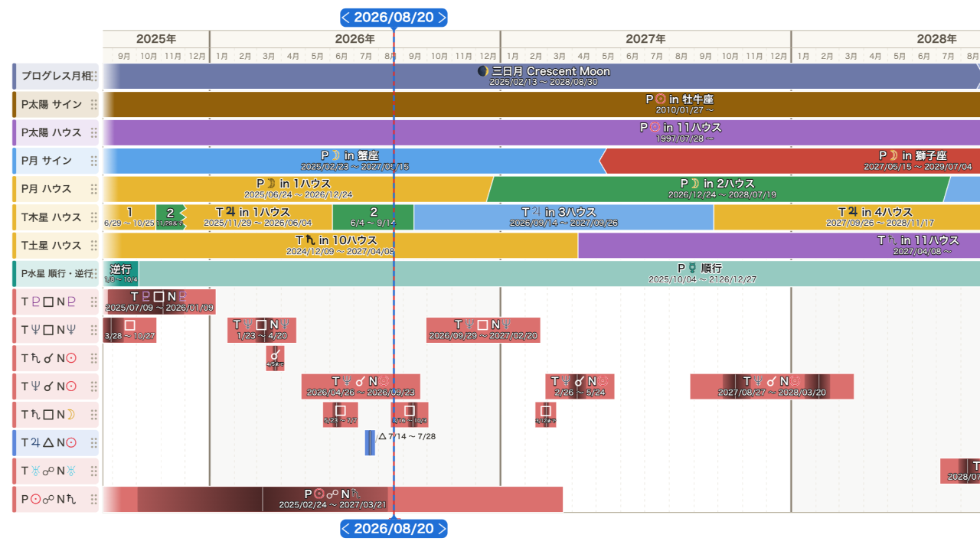
Task: Select the P☽ in 蟹座 period bar
Action: 354,161
